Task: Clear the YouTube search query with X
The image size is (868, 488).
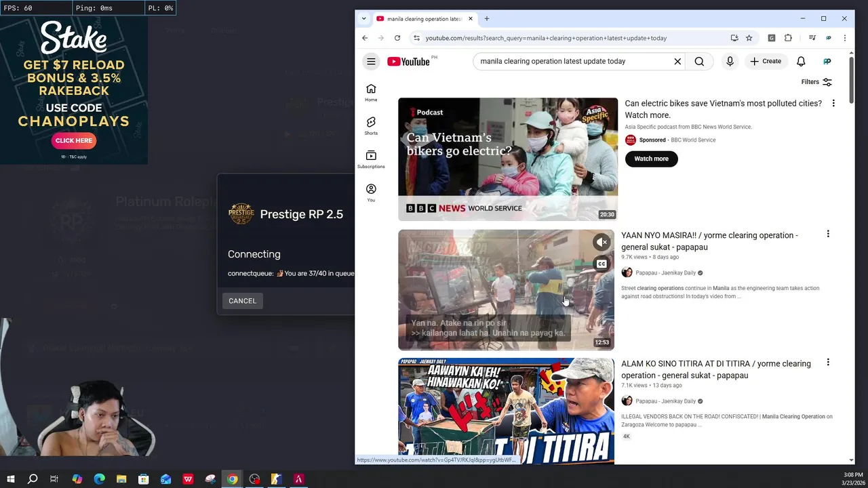Action: pyautogui.click(x=677, y=61)
